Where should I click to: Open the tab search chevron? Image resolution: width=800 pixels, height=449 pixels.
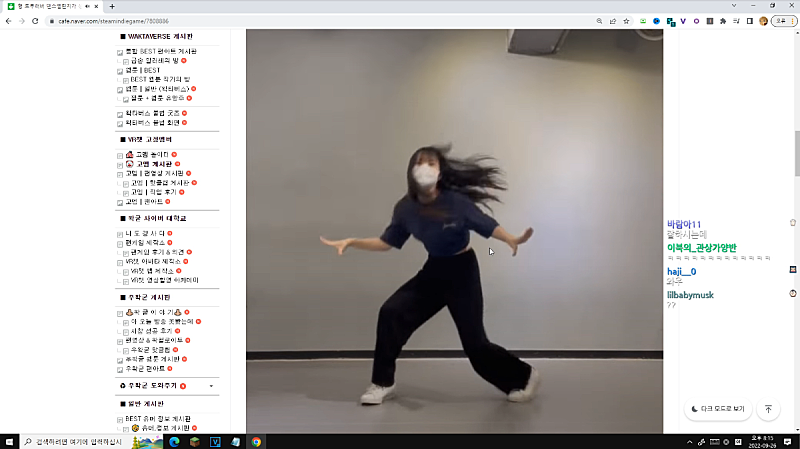(734, 6)
